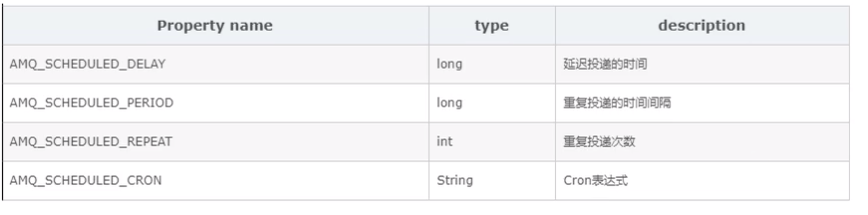
Task: Pick the type cell for AMQ_SCHEDULED_REPEAT
Action: [492, 142]
